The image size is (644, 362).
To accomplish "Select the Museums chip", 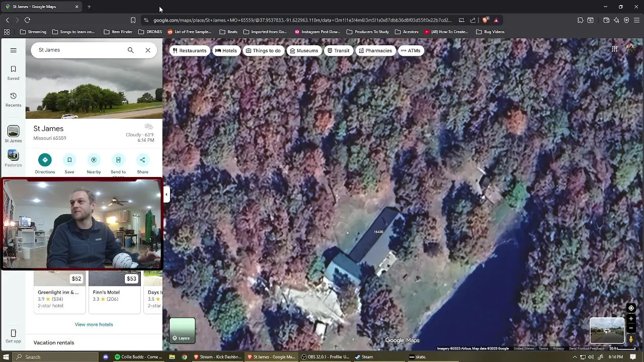I will (304, 51).
